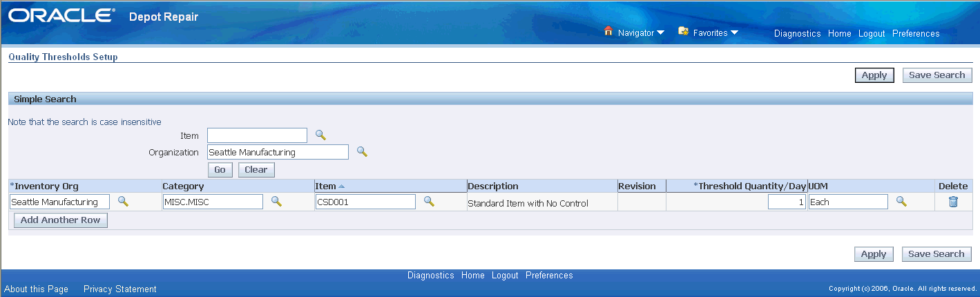This screenshot has height=297, width=980.
Task: Click the Diagnostics footer link
Action: tap(431, 275)
